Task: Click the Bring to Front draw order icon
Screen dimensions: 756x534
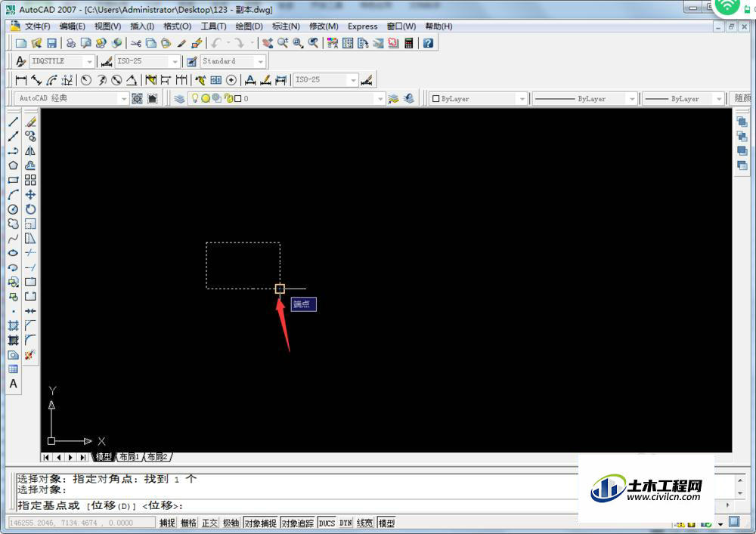Action: [x=742, y=122]
